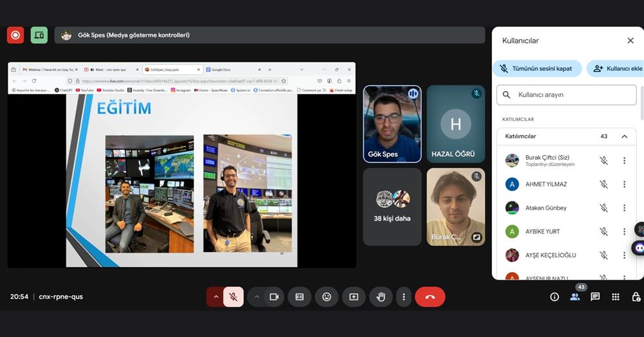644x337 pixels.
Task: Toggle the camera button
Action: (x=274, y=297)
